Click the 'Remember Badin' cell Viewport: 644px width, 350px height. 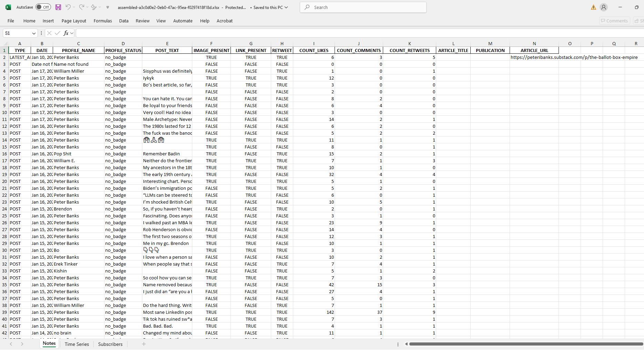click(167, 154)
